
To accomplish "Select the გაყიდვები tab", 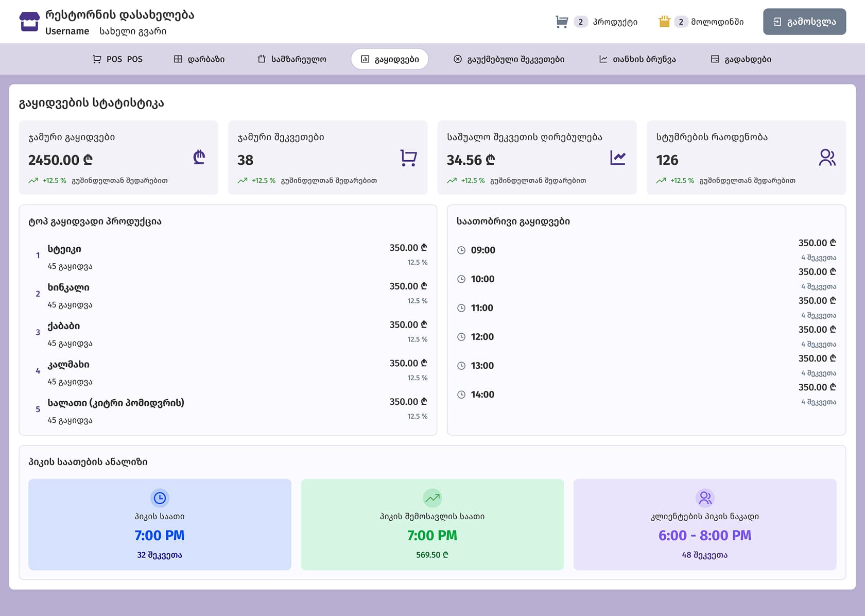I will click(x=390, y=59).
